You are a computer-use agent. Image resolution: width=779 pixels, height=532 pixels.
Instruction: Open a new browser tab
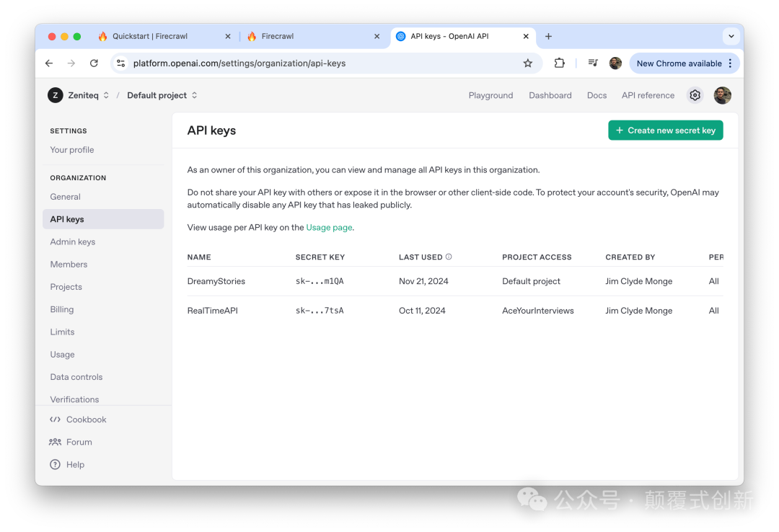tap(548, 36)
